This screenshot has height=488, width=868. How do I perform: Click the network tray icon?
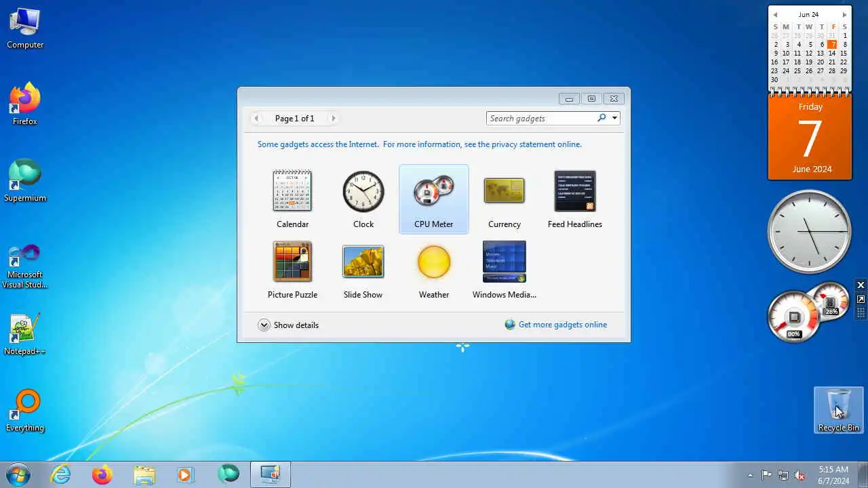(783, 475)
